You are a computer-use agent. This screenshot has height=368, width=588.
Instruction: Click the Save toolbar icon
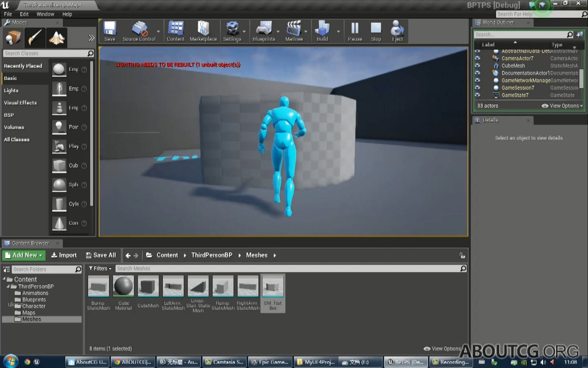point(110,31)
